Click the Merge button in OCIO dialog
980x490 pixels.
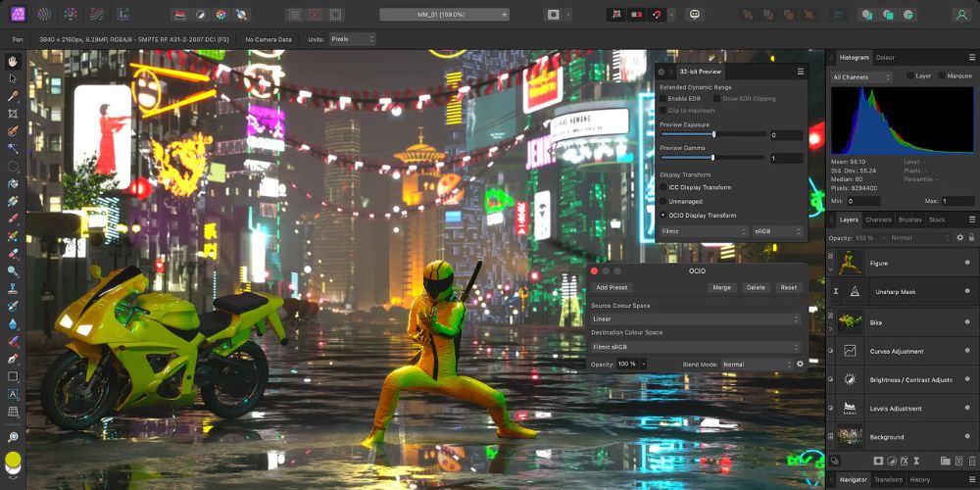pos(722,287)
